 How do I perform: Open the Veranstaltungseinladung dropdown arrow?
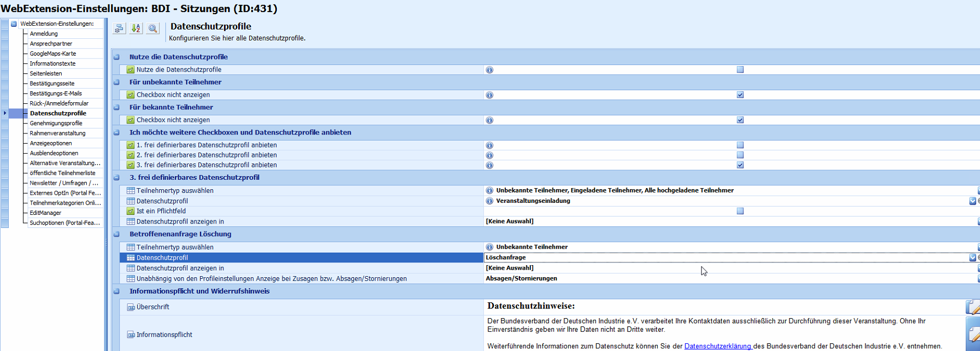click(972, 201)
